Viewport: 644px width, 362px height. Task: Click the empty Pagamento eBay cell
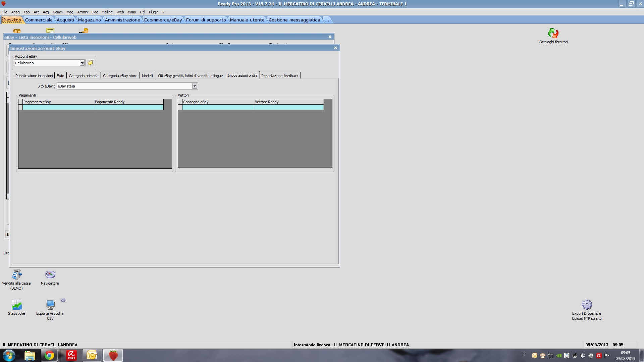tap(58, 107)
